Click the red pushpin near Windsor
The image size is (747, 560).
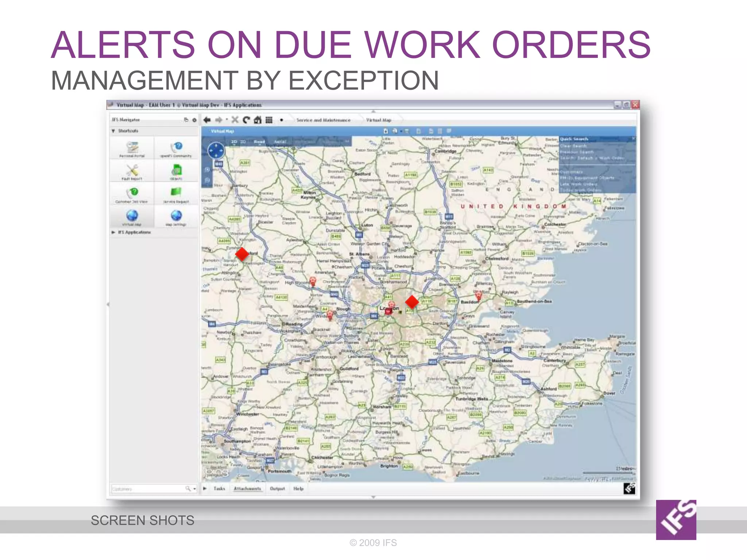click(330, 315)
